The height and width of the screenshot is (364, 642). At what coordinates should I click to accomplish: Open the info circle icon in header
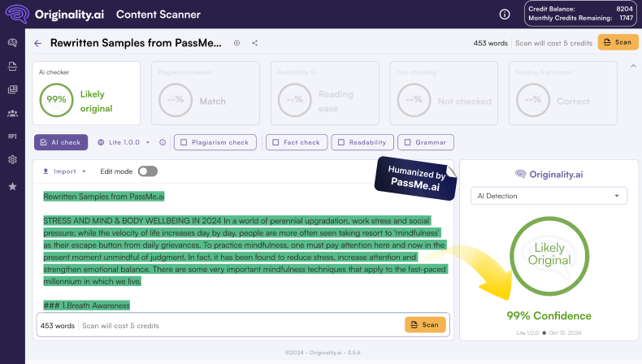(505, 15)
